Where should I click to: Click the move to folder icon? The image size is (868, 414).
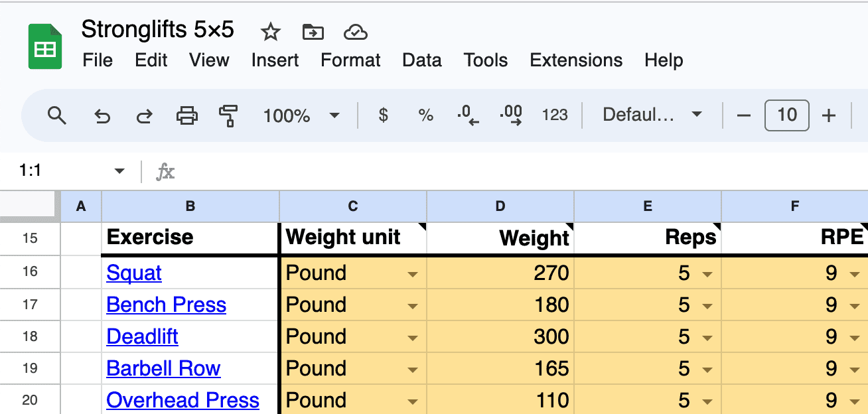point(313,32)
